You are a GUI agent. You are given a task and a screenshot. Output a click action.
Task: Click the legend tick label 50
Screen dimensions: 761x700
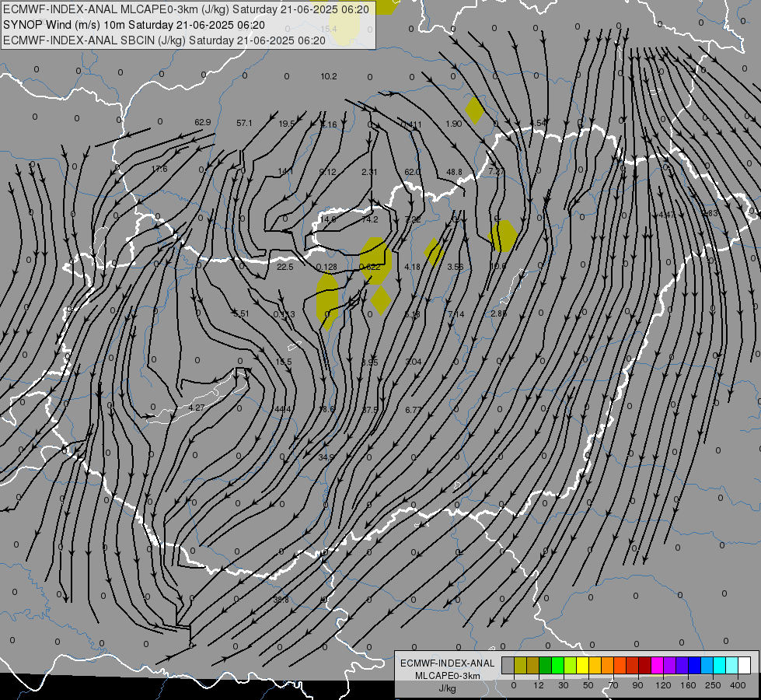tap(588, 685)
